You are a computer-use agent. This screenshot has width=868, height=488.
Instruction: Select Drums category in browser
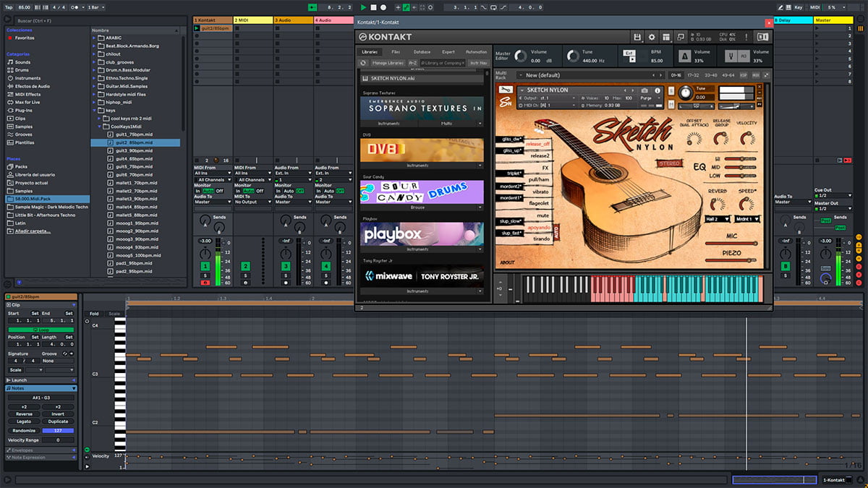[x=22, y=70]
